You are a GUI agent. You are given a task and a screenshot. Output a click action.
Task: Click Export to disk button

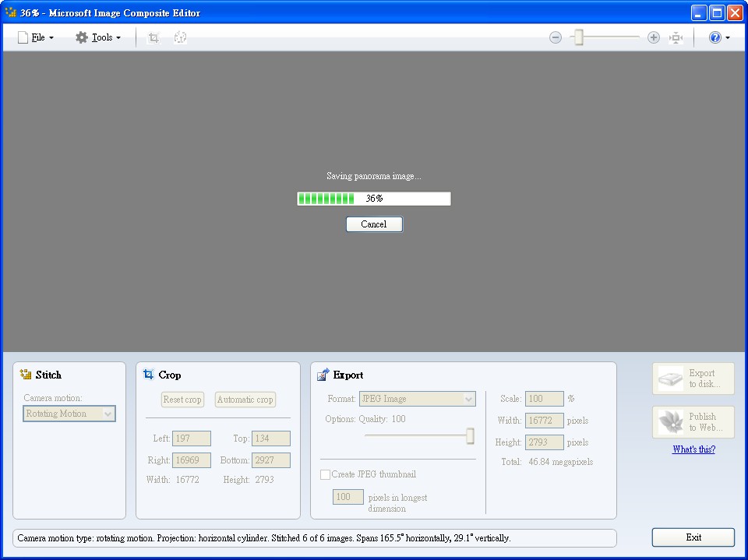693,379
